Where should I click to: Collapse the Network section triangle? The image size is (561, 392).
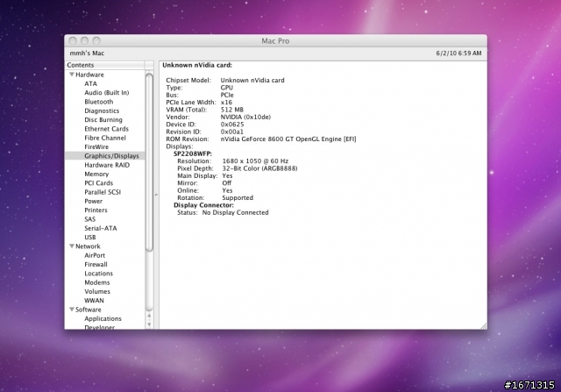point(72,246)
